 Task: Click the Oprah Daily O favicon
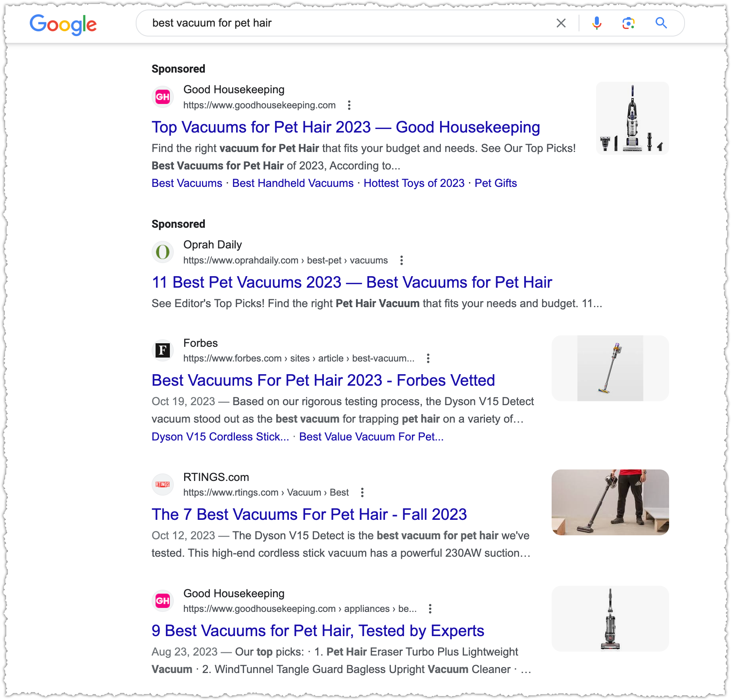pyautogui.click(x=163, y=252)
